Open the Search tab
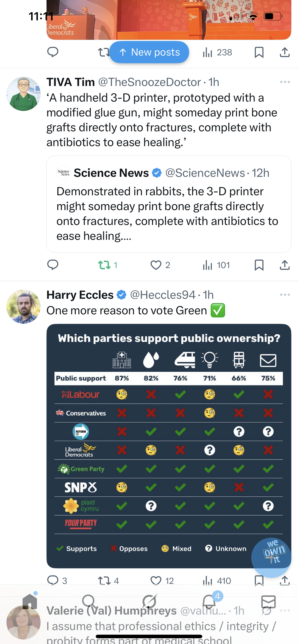 [89, 602]
